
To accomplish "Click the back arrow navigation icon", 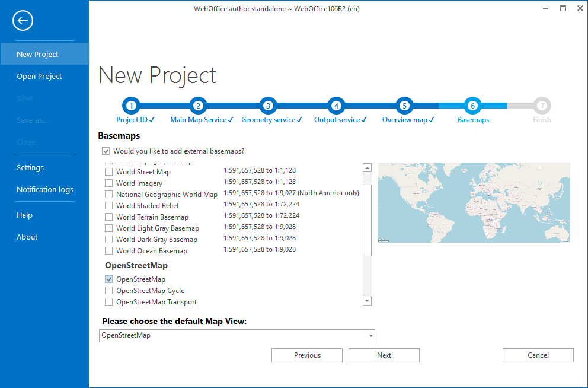I will pyautogui.click(x=23, y=20).
